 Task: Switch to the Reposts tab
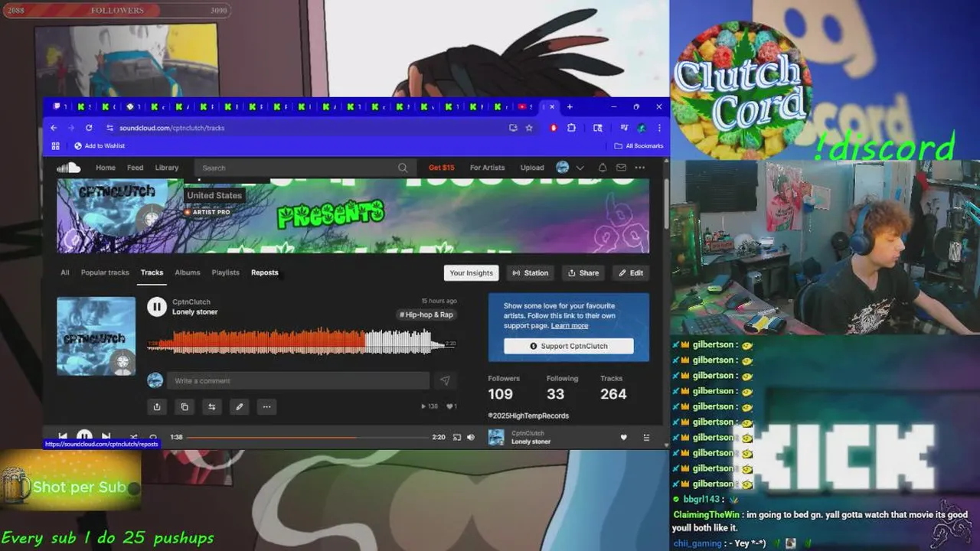265,272
